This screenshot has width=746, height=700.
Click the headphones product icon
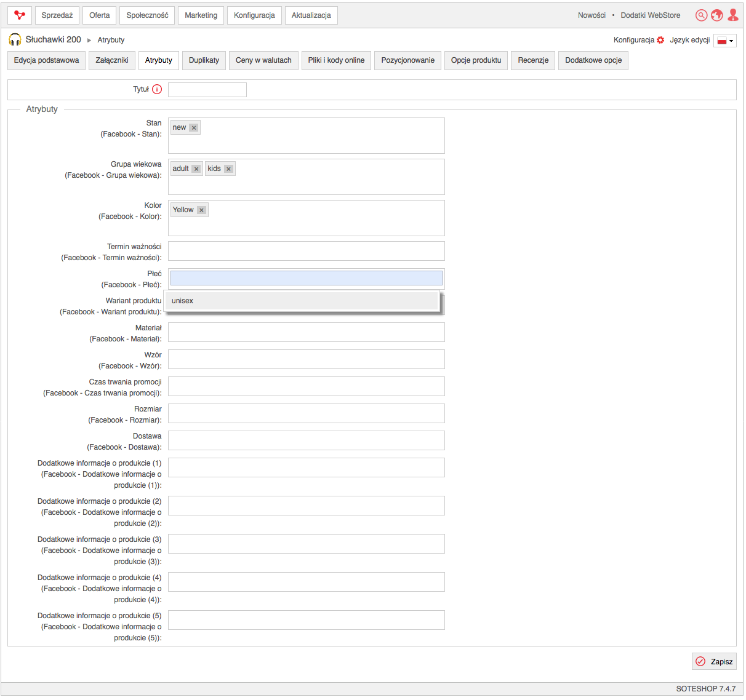15,40
